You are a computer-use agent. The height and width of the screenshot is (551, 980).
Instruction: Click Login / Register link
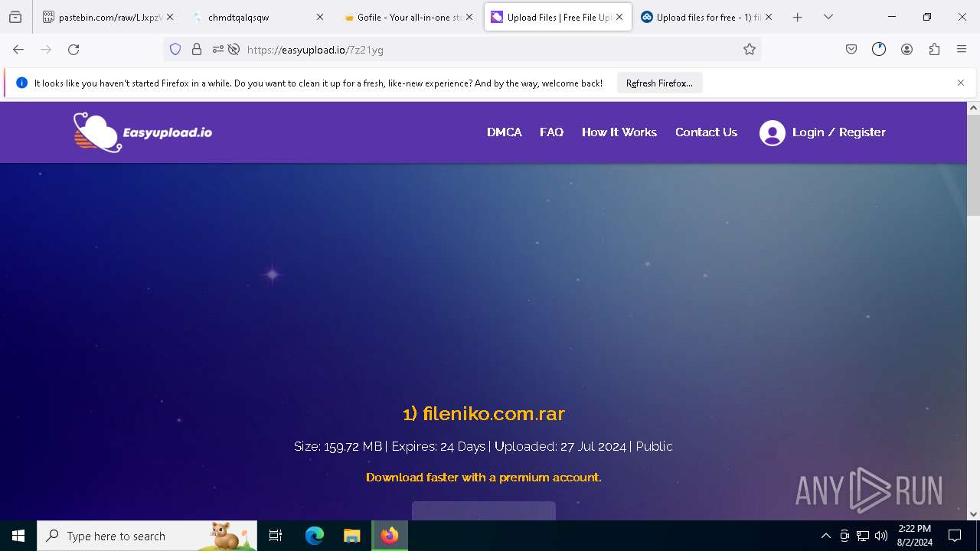pyautogui.click(x=839, y=132)
